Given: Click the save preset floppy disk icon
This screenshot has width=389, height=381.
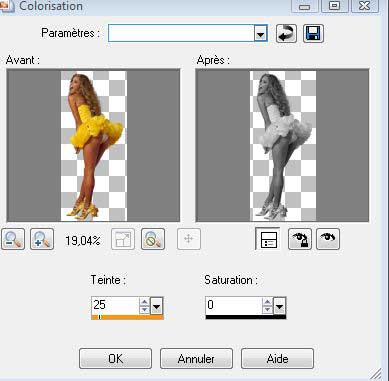Looking at the screenshot, I should coord(313,33).
